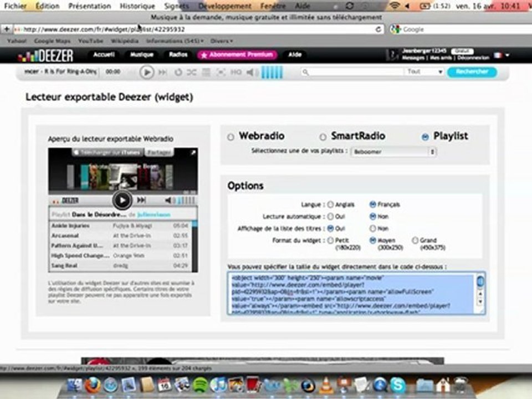Click the widget fullscreen arrow icon
This screenshot has width=532, height=399.
click(193, 153)
